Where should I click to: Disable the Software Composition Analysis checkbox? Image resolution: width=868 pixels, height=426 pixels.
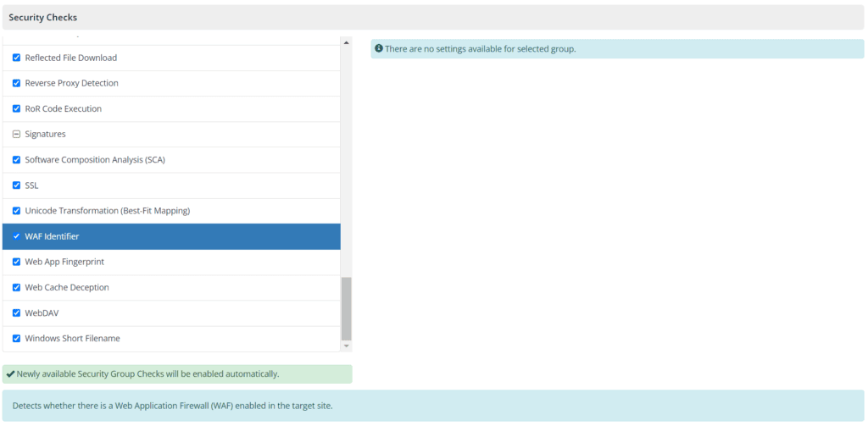[16, 160]
